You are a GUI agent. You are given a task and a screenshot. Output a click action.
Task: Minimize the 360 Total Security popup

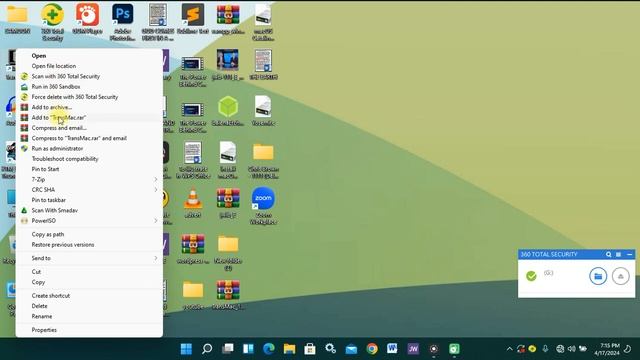coord(629,254)
